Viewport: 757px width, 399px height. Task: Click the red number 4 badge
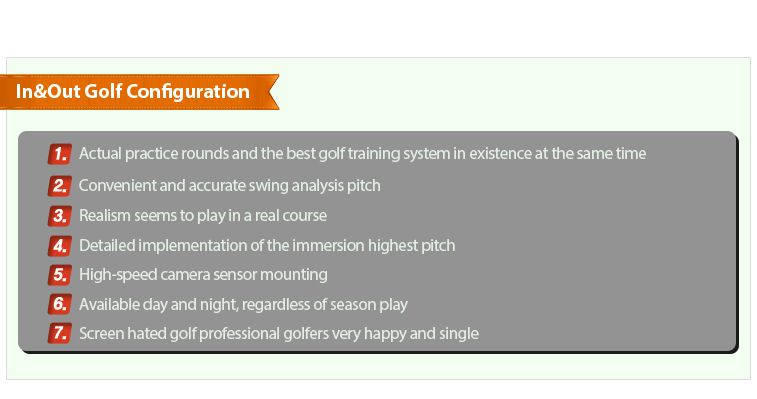(60, 246)
